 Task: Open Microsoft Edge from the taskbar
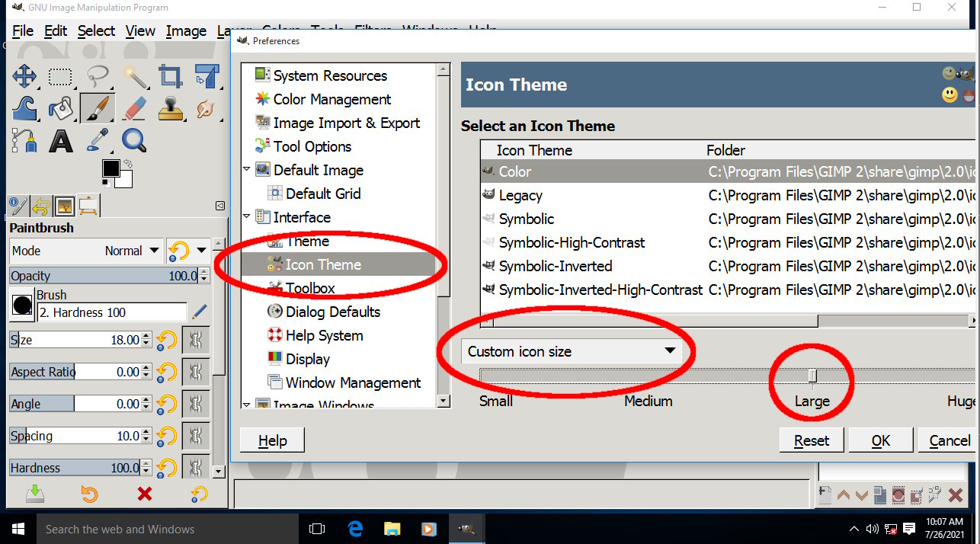355,529
